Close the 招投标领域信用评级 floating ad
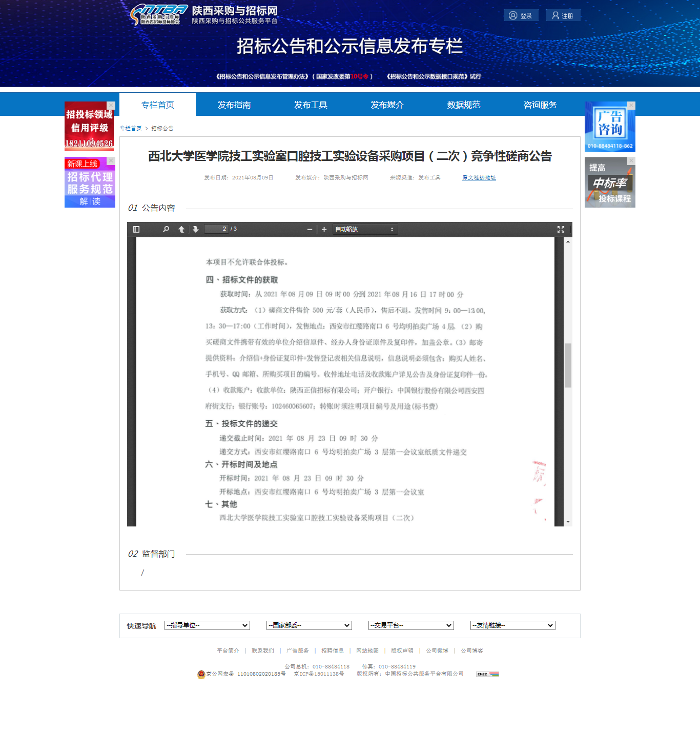 111,105
